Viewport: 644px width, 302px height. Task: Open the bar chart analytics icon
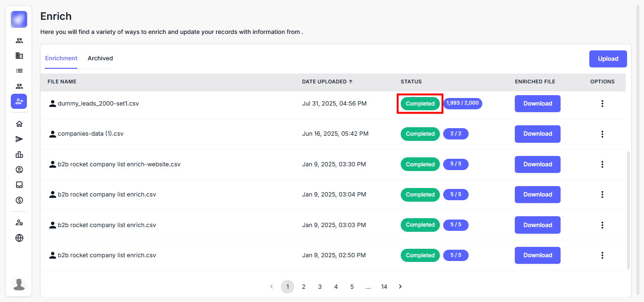(x=19, y=155)
